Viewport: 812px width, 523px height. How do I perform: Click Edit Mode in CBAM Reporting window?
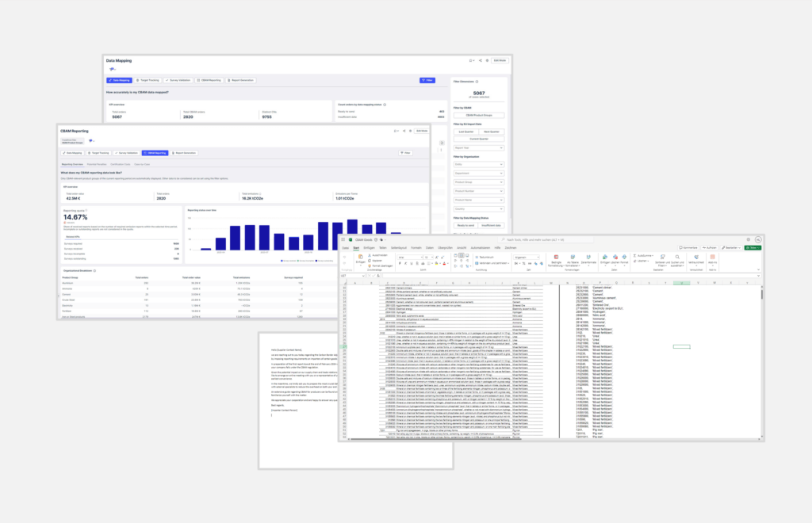tap(422, 131)
